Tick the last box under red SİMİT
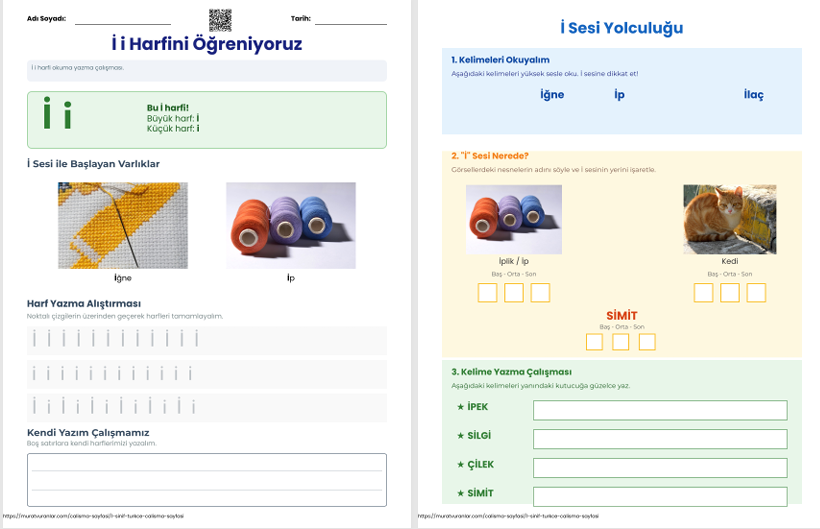 (647, 342)
